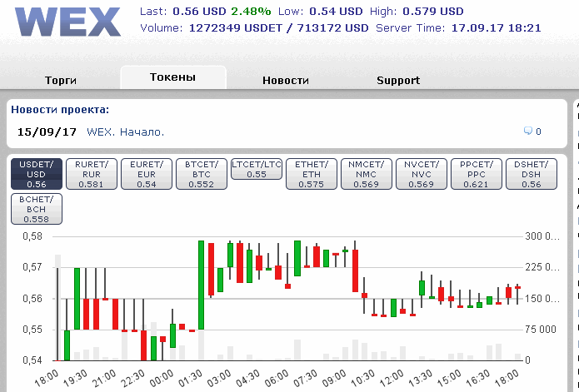Viewport: 579px width, 392px height.
Task: Go to the Support tab
Action: [x=398, y=80]
